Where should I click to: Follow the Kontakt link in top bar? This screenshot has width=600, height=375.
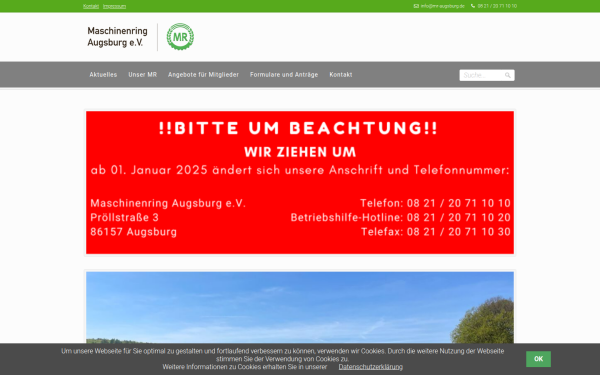point(91,6)
